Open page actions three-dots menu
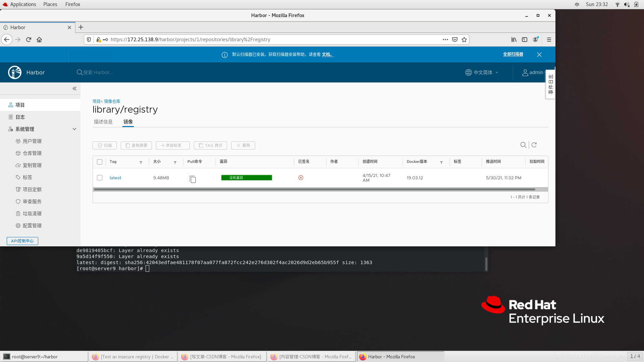644x362 pixels. point(445,40)
